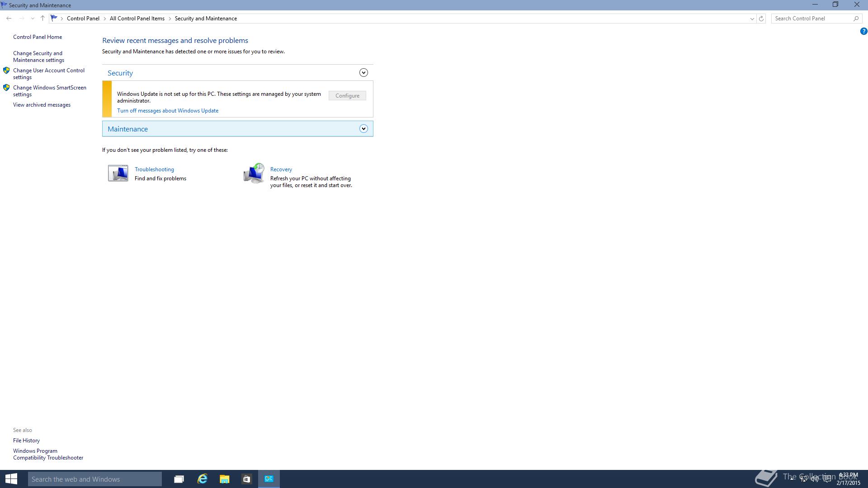This screenshot has height=488, width=868.
Task: Click the Troubleshooting computer icon
Action: click(118, 173)
